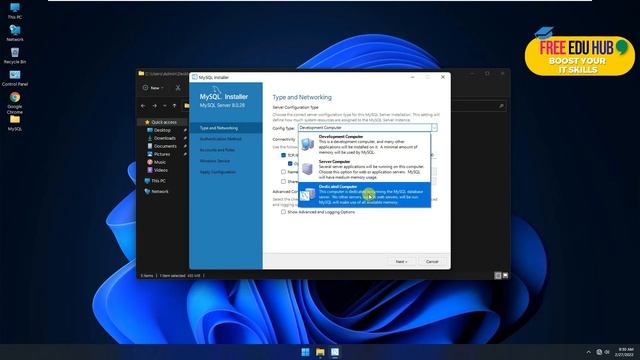Choose Server Computer option
Screen dimensions: 640x360
point(364,169)
